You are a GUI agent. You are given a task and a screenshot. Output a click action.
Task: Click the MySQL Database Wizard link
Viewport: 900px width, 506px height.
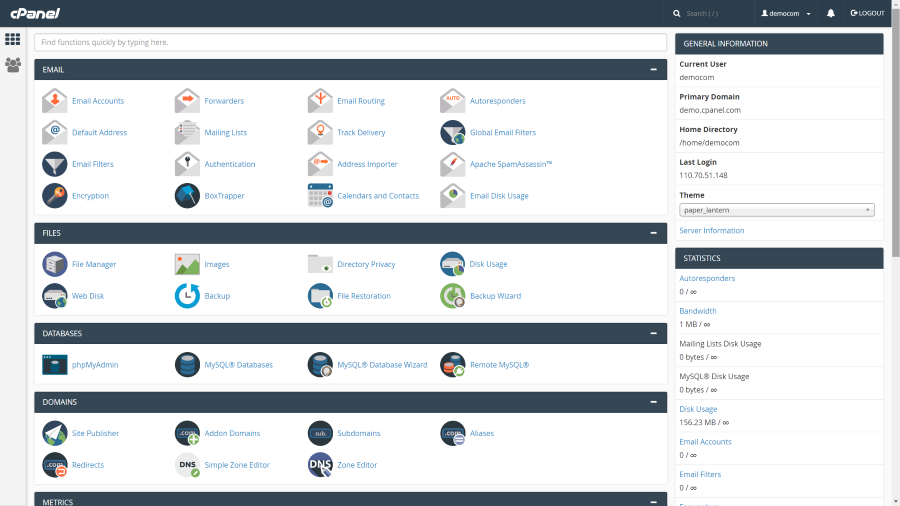click(382, 365)
